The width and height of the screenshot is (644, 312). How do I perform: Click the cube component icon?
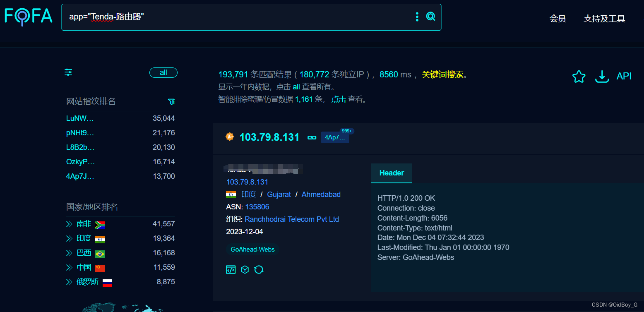click(245, 270)
